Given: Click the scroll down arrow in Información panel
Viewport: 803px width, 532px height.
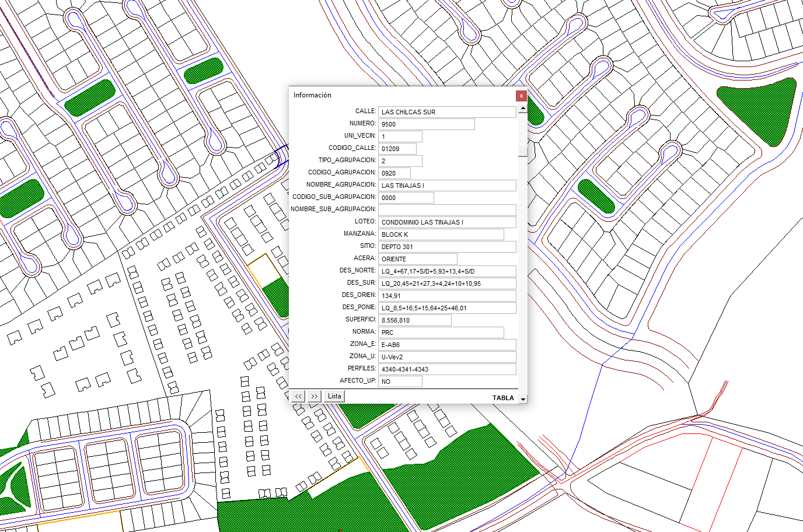Looking at the screenshot, I should tap(523, 399).
